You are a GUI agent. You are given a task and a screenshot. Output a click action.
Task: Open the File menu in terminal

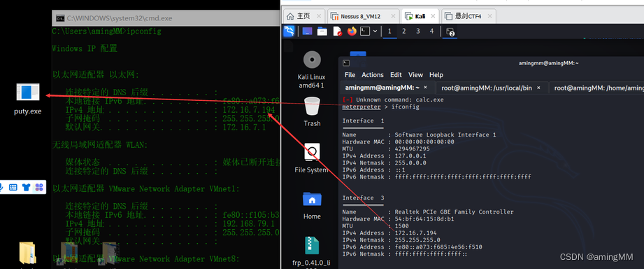tap(350, 75)
